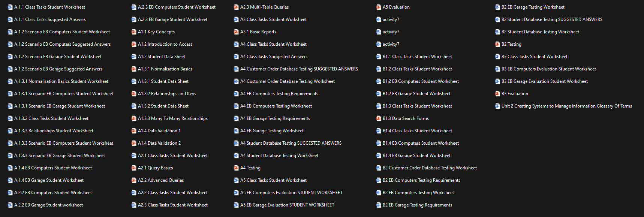Click the PowerPoint icon next to A4 Testing
The image size is (644, 217).
pos(236,168)
